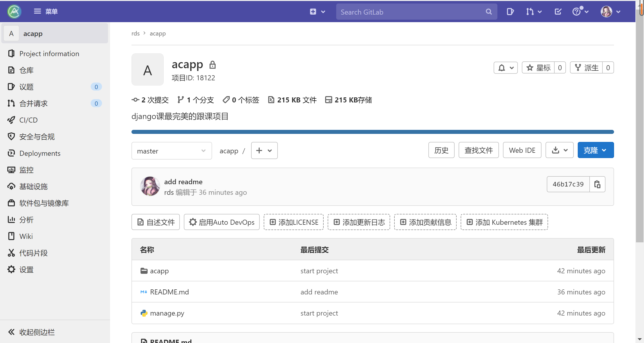Open the download source dropdown
644x343 pixels.
(x=559, y=150)
